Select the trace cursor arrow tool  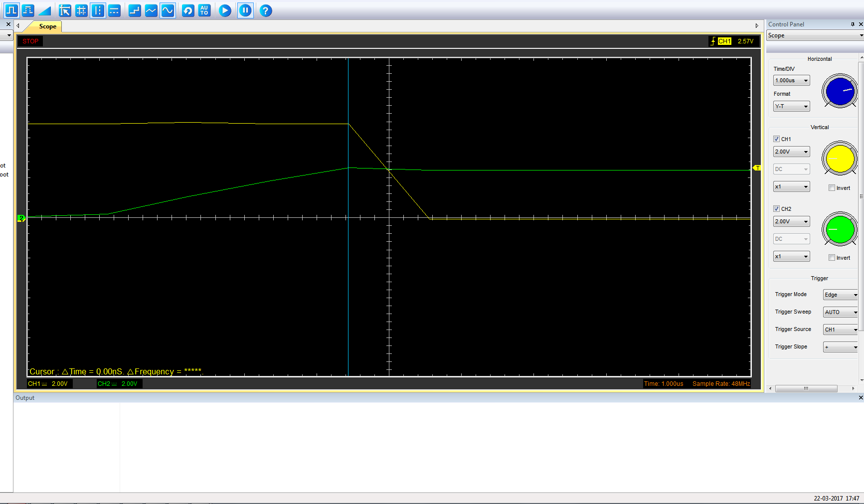point(65,10)
